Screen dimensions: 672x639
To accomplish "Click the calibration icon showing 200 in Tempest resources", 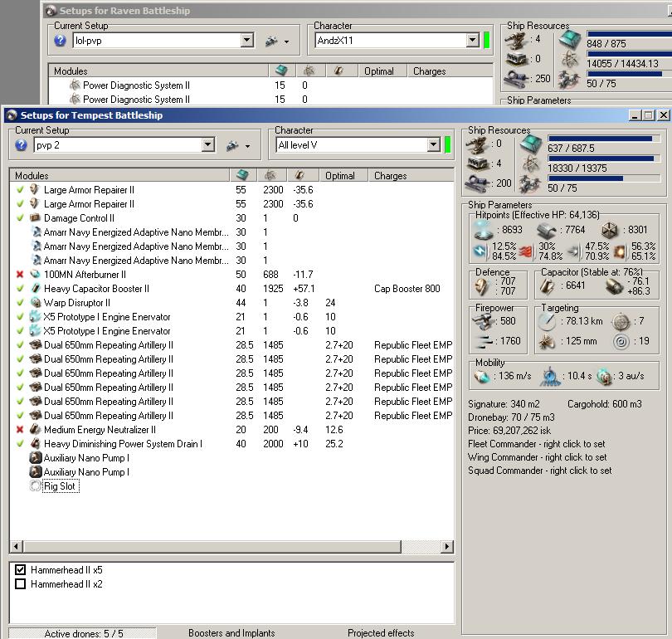I will coord(477,183).
